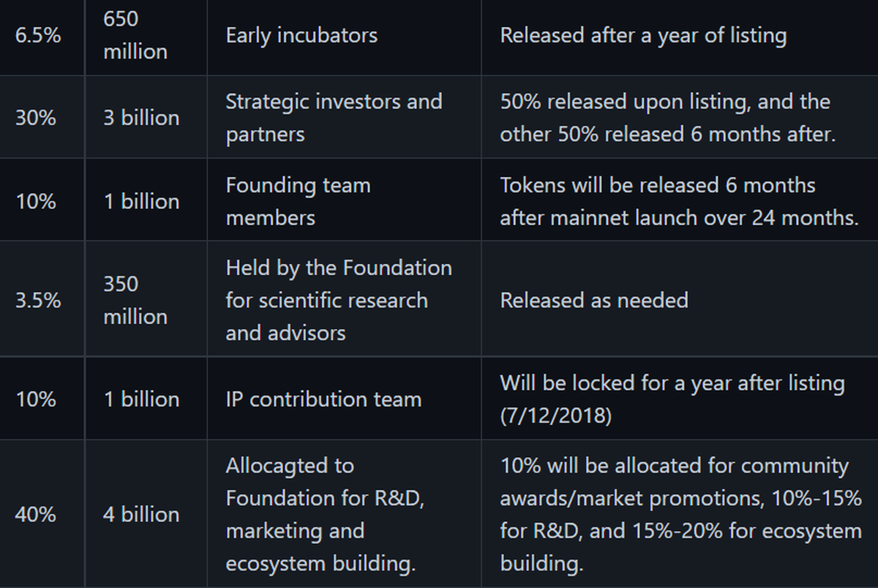Click the IP contribution team cell

(x=323, y=399)
